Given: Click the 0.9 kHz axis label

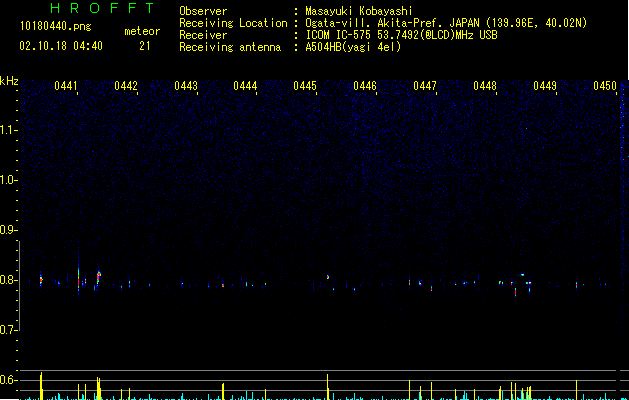Looking at the screenshot, I should point(8,230).
